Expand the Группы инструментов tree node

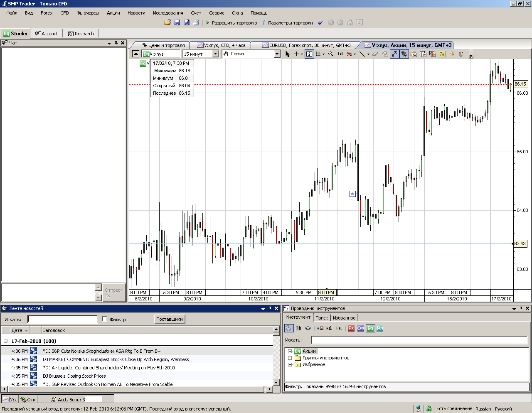pos(290,358)
